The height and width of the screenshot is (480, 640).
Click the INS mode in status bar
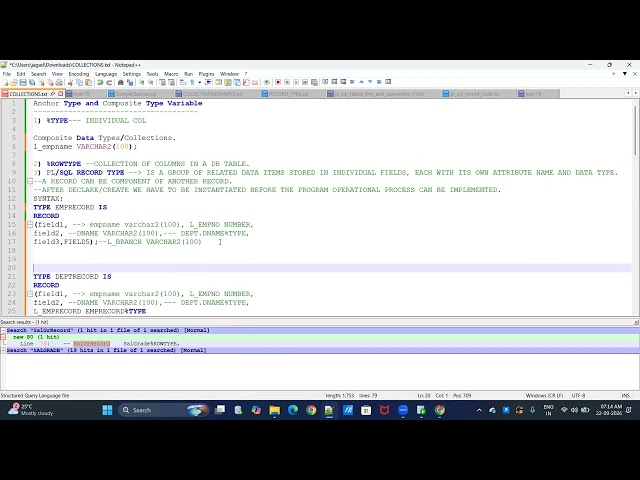point(625,396)
